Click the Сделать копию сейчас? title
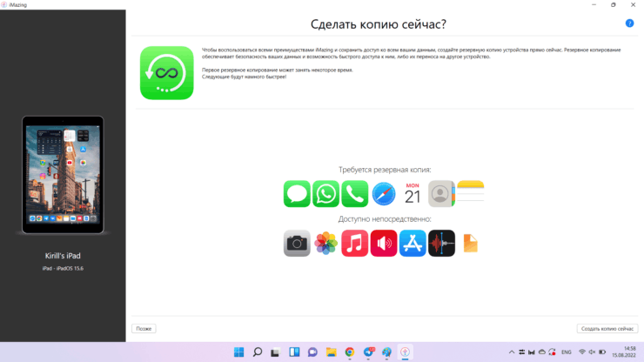This screenshot has height=362, width=644. pos(379,24)
